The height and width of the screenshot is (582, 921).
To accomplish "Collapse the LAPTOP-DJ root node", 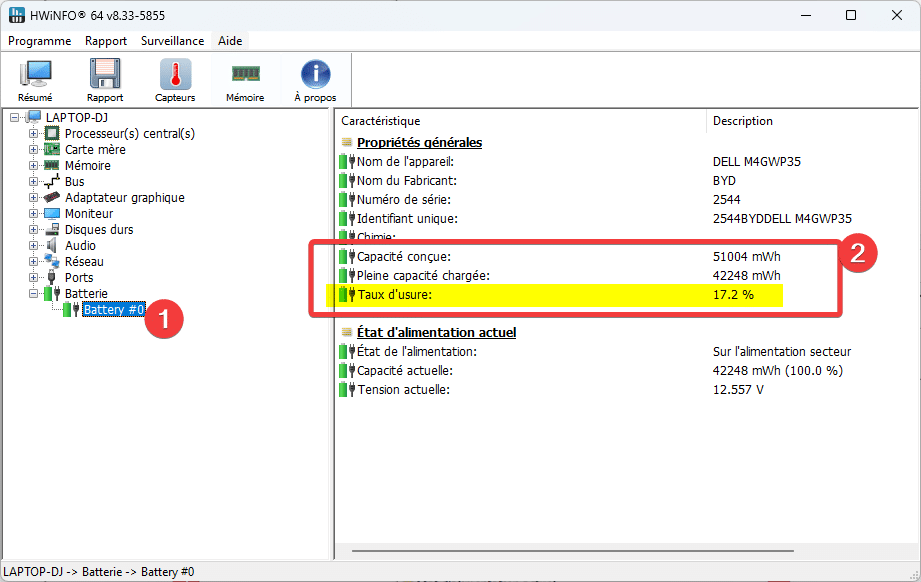I will pos(14,118).
